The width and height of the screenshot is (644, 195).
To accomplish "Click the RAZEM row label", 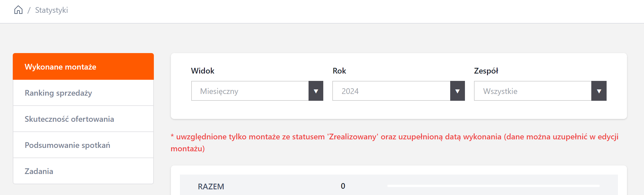I will [x=211, y=186].
